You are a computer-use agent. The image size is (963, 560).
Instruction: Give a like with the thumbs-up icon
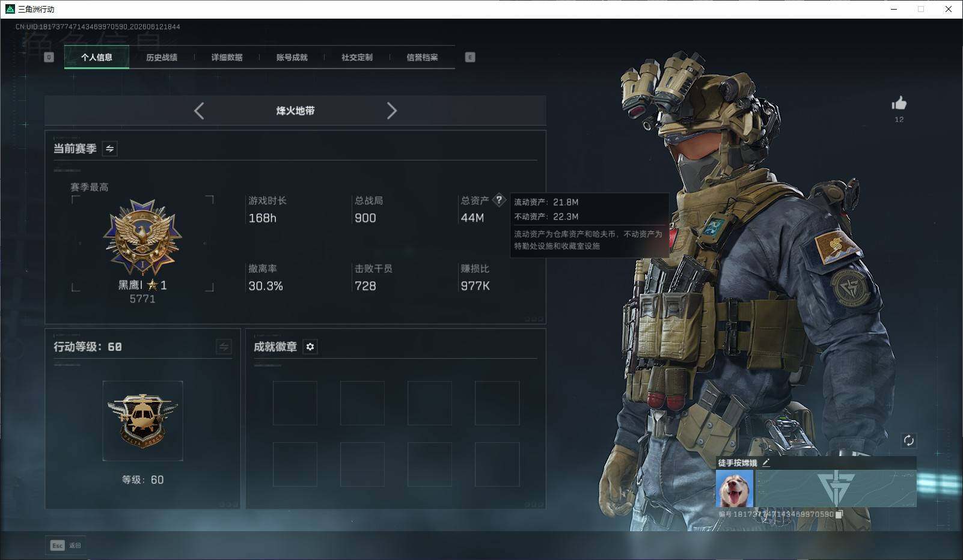click(899, 103)
